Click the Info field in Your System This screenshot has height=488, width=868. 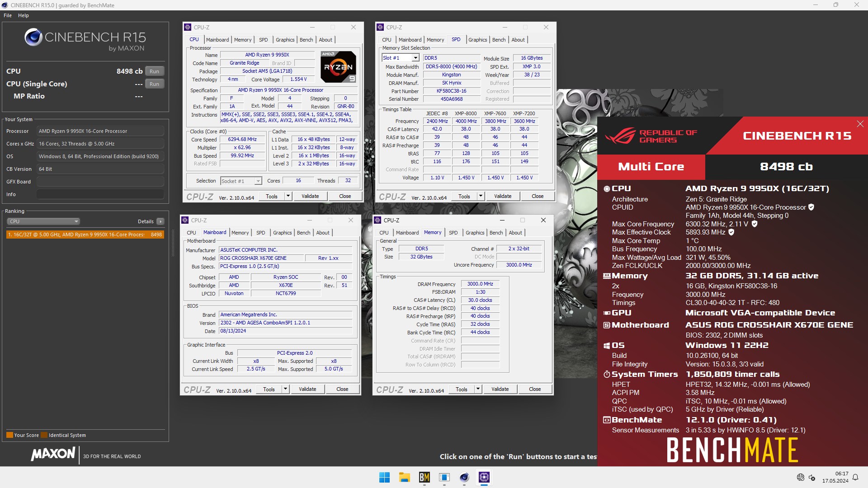(x=100, y=194)
